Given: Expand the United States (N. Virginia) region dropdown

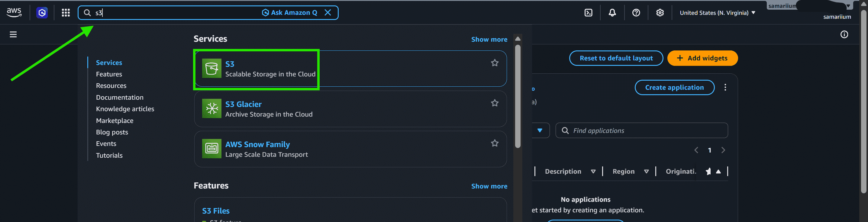Looking at the screenshot, I should [717, 13].
